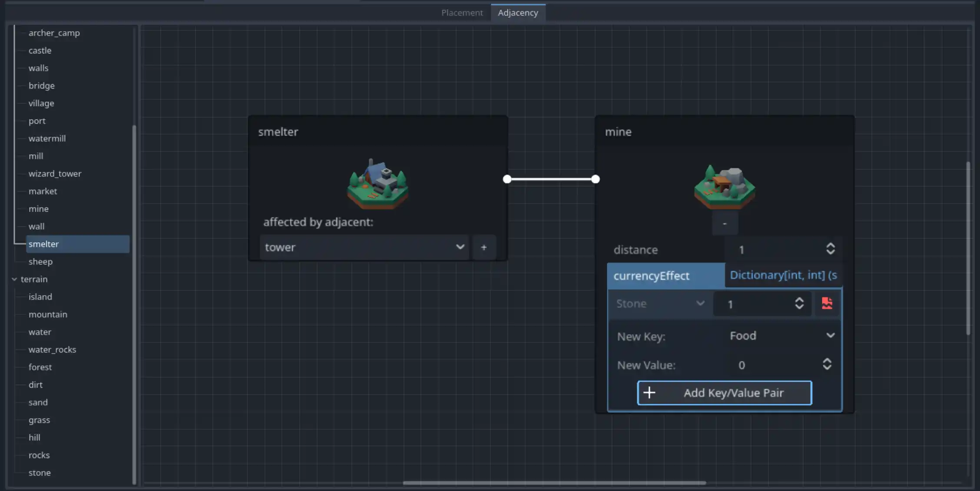Image resolution: width=980 pixels, height=491 pixels.
Task: Click the red delete icon beside the Stone entry
Action: 826,303
